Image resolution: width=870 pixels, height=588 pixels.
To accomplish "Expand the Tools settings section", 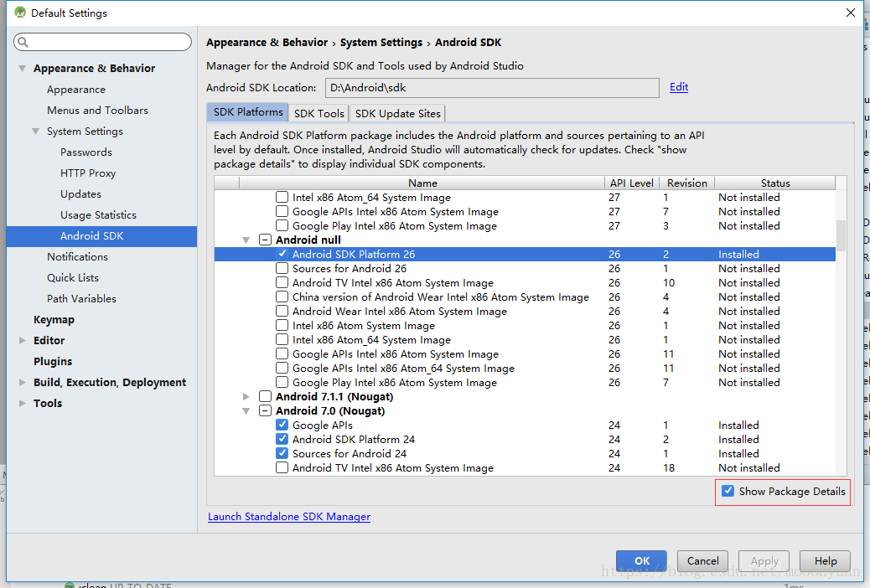I will (22, 403).
